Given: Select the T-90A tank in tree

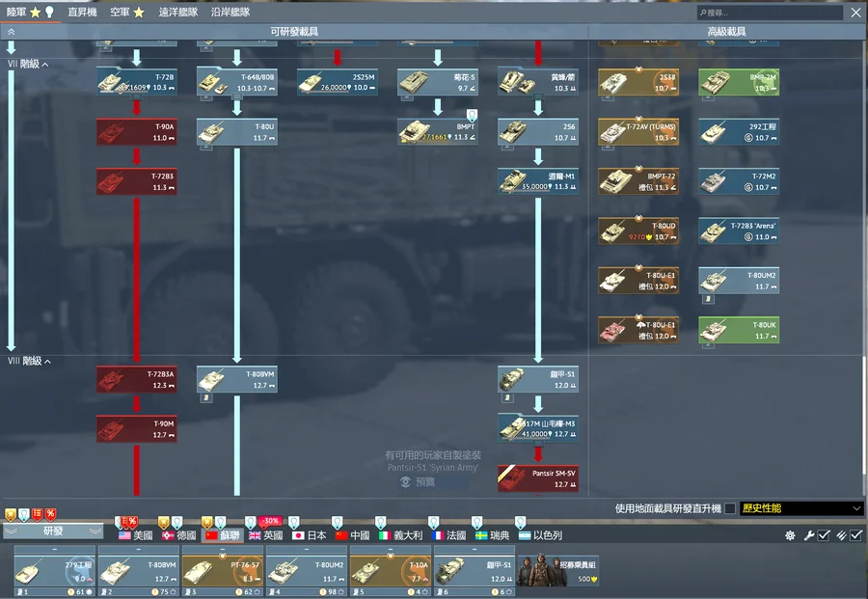Looking at the screenshot, I should (x=136, y=132).
